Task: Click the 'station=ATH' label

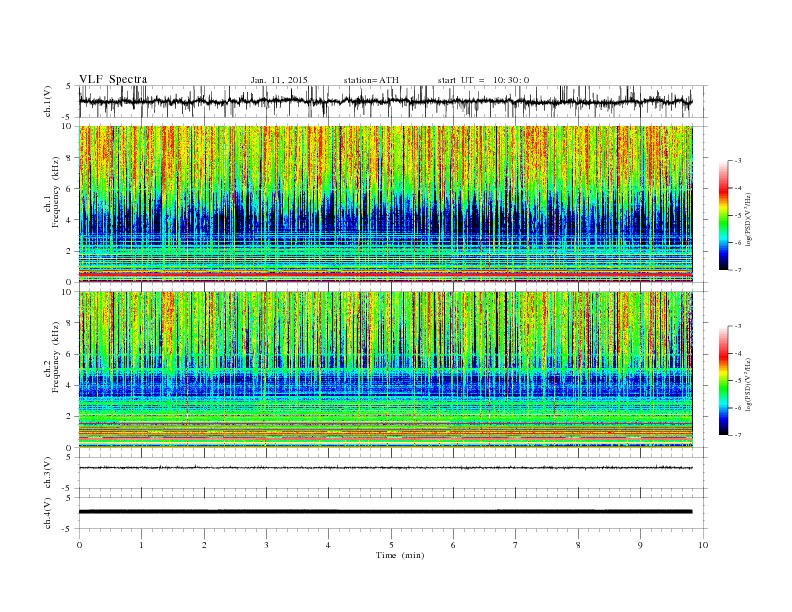Action: pos(371,80)
